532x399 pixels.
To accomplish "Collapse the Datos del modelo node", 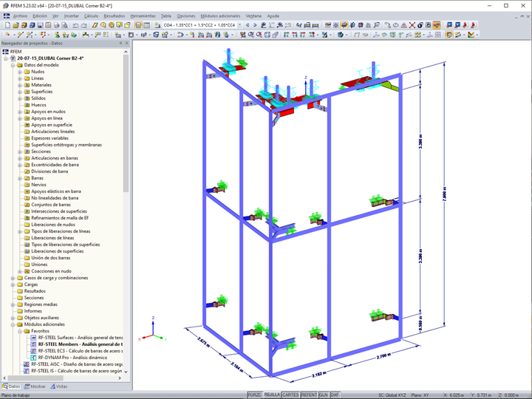I will [13, 65].
